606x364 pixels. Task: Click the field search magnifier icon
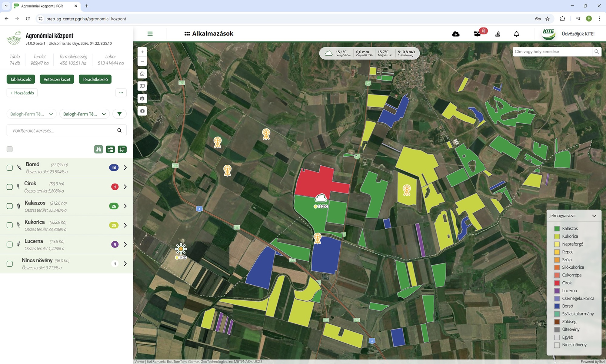(119, 131)
